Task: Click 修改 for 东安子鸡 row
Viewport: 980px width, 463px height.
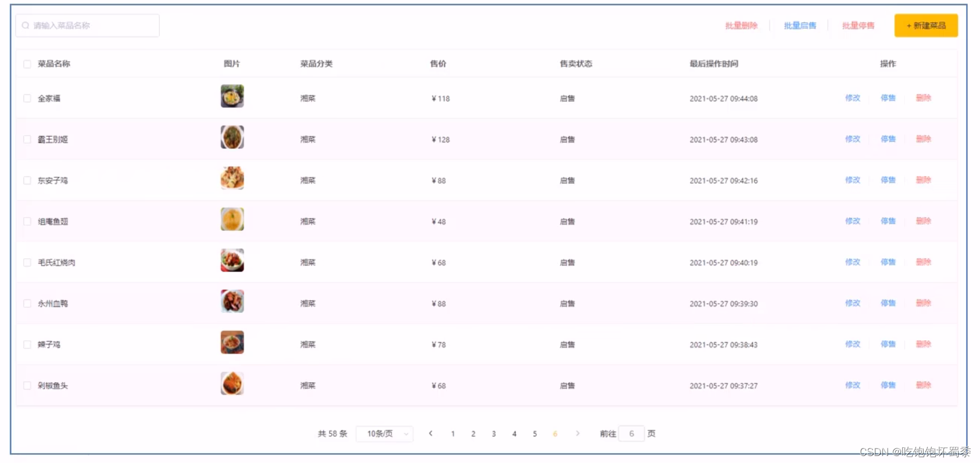Action: tap(853, 180)
